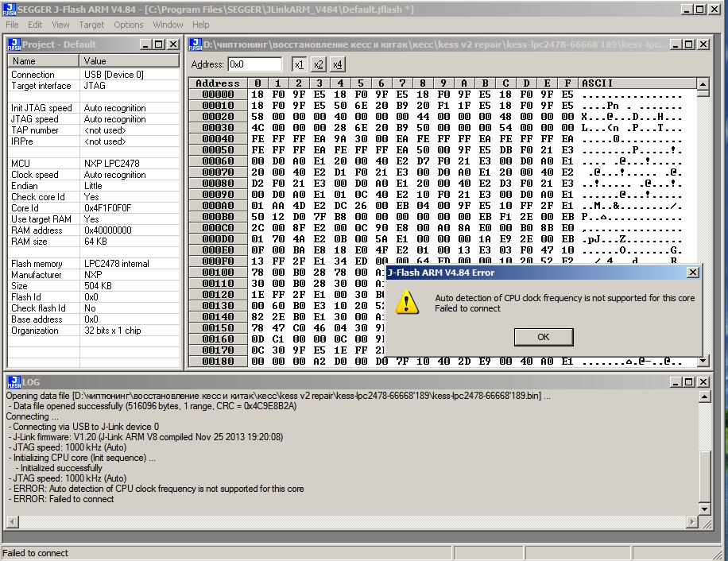The height and width of the screenshot is (561, 728).
Task: Click the 'Check flash Id' row name
Action: click(x=38, y=308)
